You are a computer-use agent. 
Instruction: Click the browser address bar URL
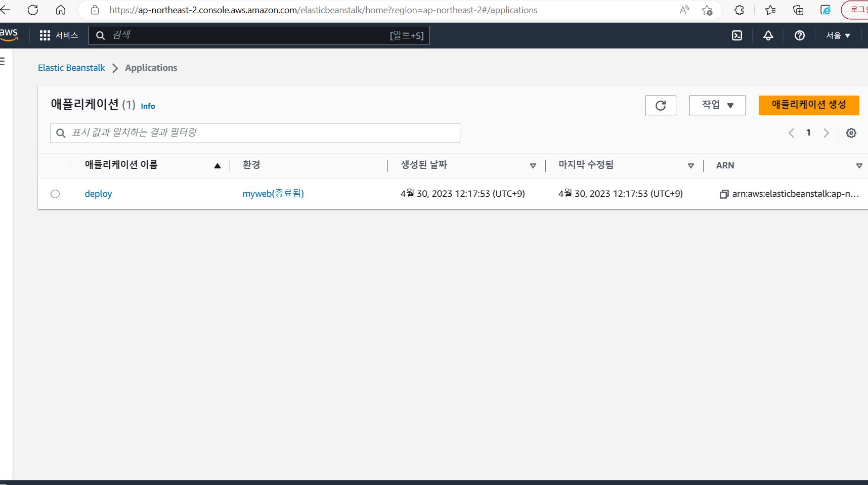coord(323,10)
